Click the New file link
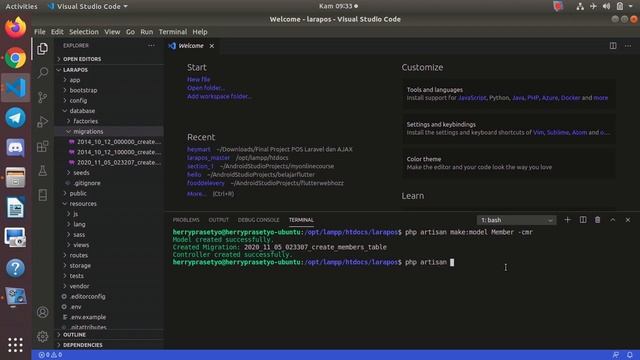 [x=199, y=80]
